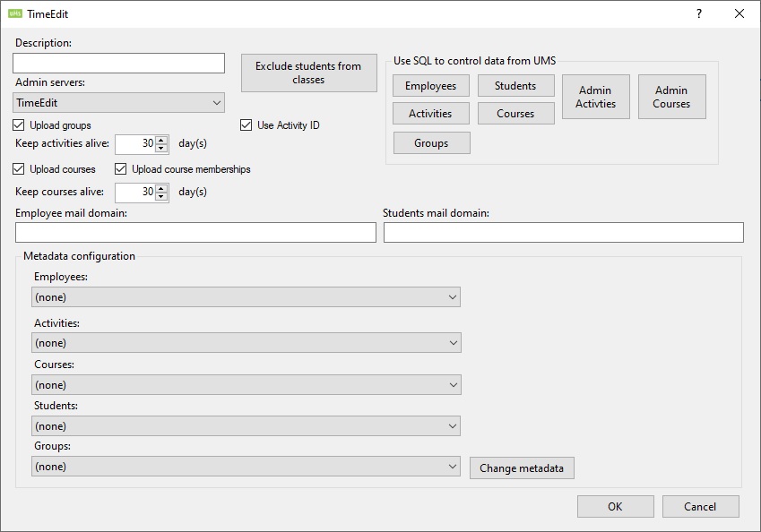Toggle the Upload courses checkbox

point(19,169)
